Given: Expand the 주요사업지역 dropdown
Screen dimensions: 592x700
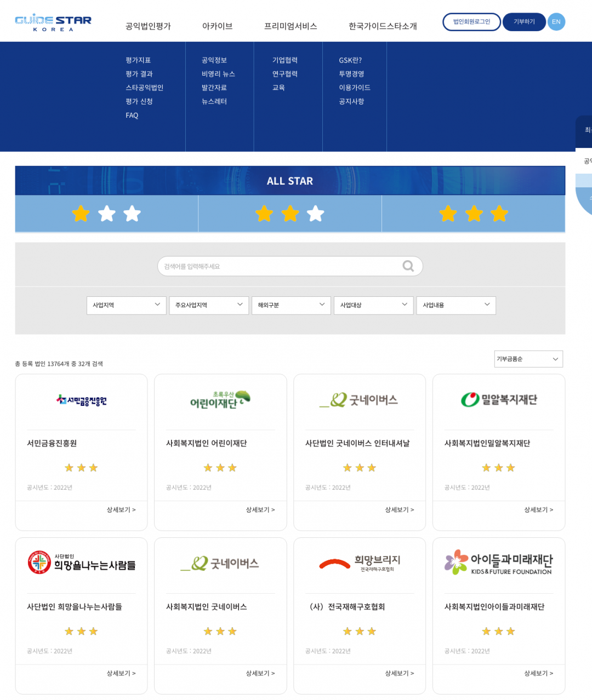Looking at the screenshot, I should (x=209, y=305).
